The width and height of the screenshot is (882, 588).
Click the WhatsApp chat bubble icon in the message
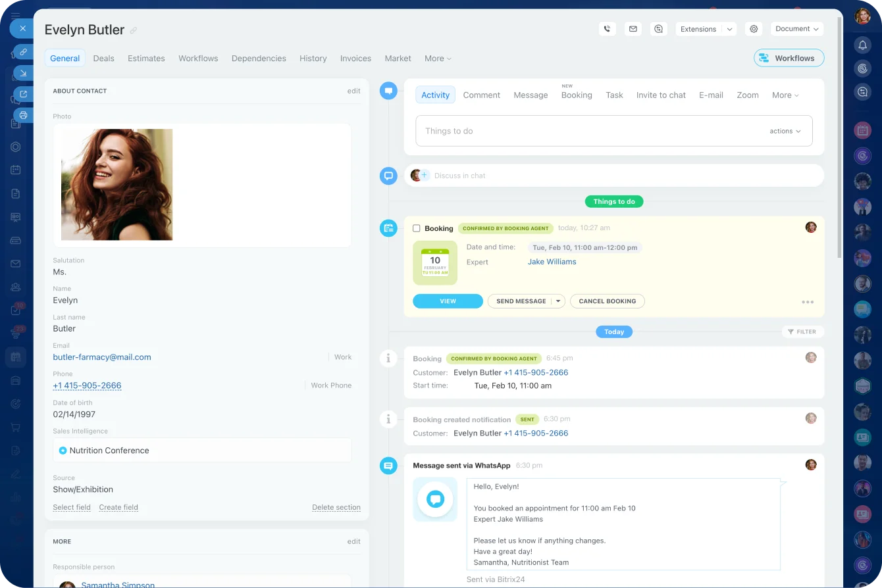(434, 499)
